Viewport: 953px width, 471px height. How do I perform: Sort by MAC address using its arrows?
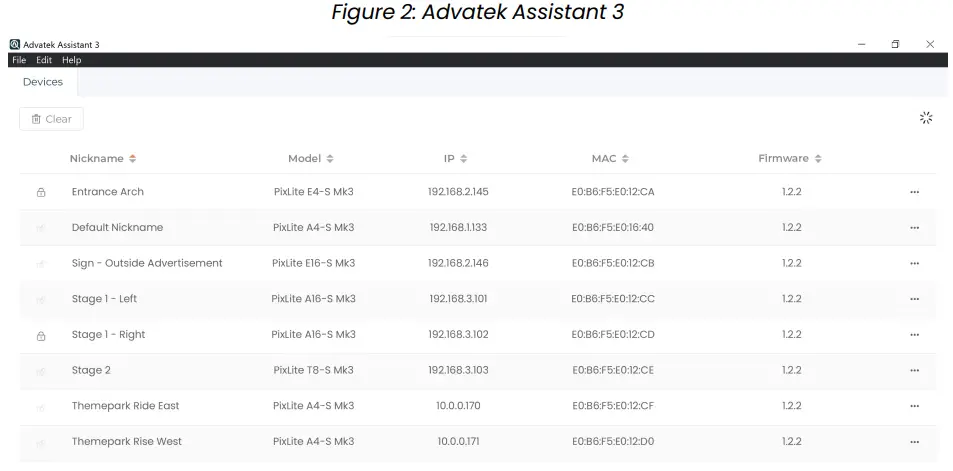click(625, 159)
